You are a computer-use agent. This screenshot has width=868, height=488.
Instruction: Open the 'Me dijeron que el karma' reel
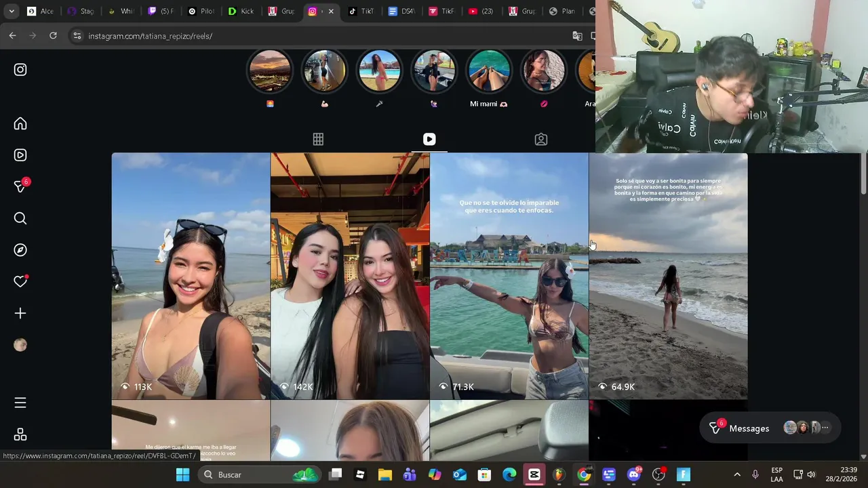(x=191, y=430)
